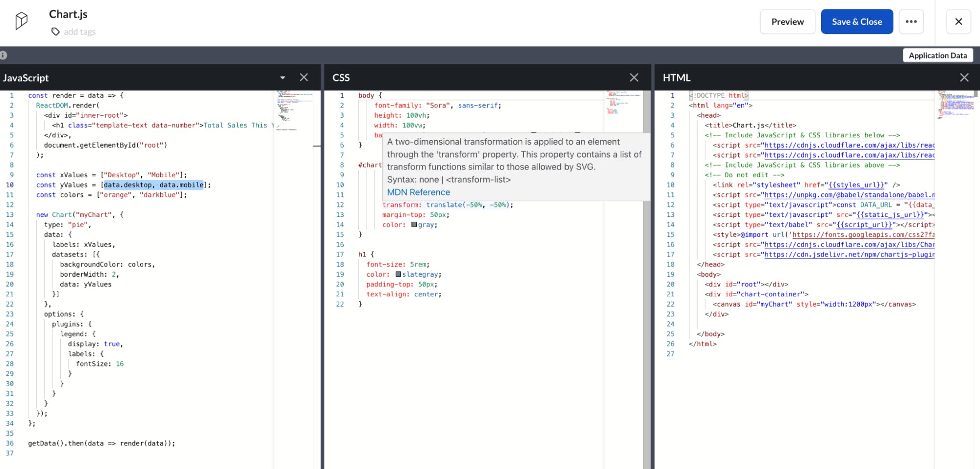Open the Application Data panel
The image size is (980, 469).
point(937,55)
